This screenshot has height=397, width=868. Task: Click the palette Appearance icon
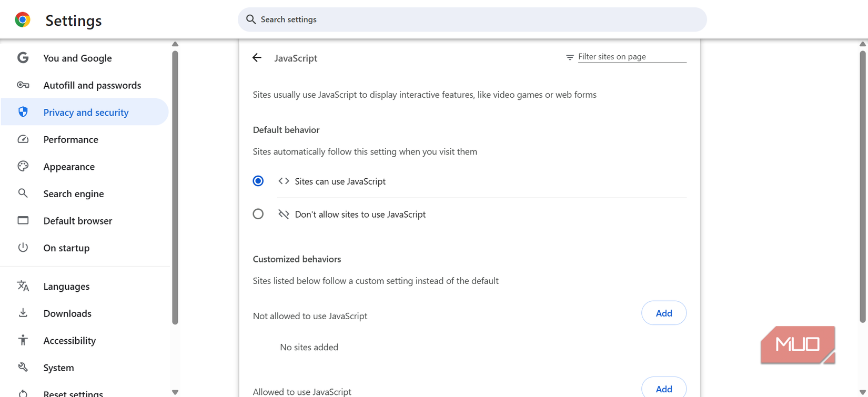pyautogui.click(x=23, y=166)
